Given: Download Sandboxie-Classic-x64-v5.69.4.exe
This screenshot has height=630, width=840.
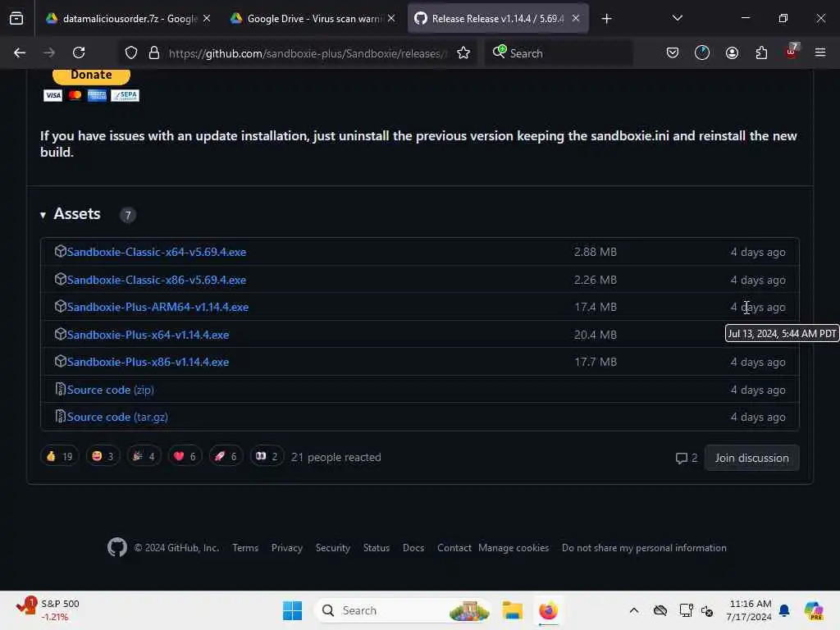Looking at the screenshot, I should [157, 252].
